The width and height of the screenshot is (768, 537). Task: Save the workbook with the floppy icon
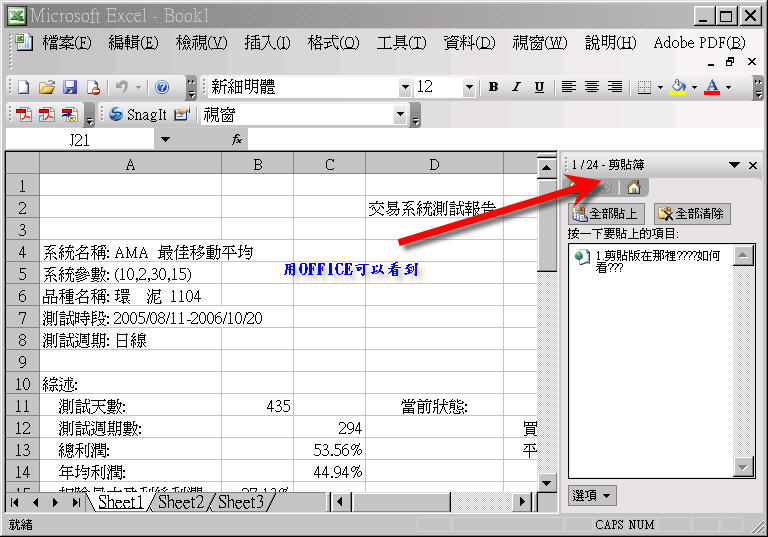coord(70,87)
